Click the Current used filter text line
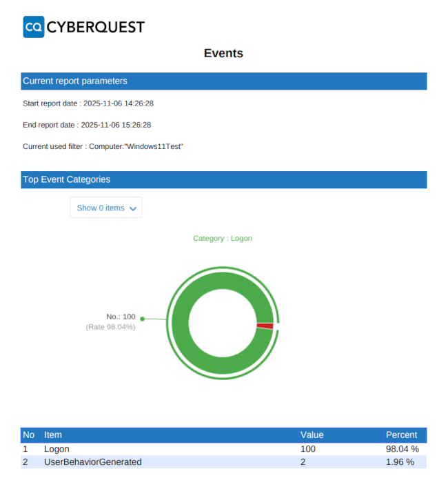This screenshot has width=448, height=478. point(103,146)
